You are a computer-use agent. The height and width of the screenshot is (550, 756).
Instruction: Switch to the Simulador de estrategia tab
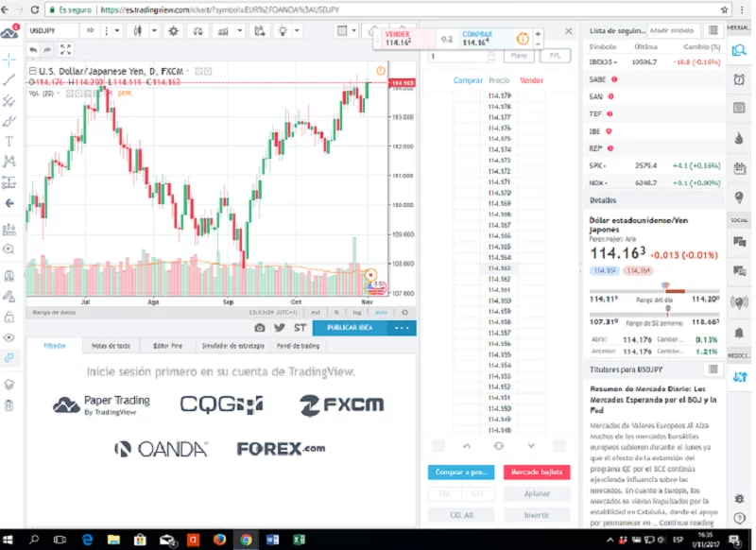tap(232, 346)
